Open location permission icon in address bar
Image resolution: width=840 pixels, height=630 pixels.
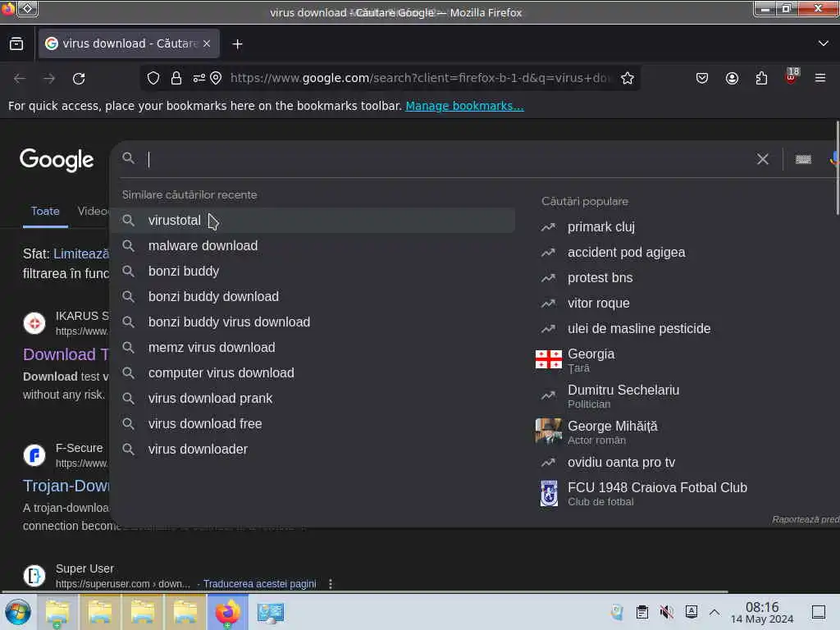pos(216,78)
